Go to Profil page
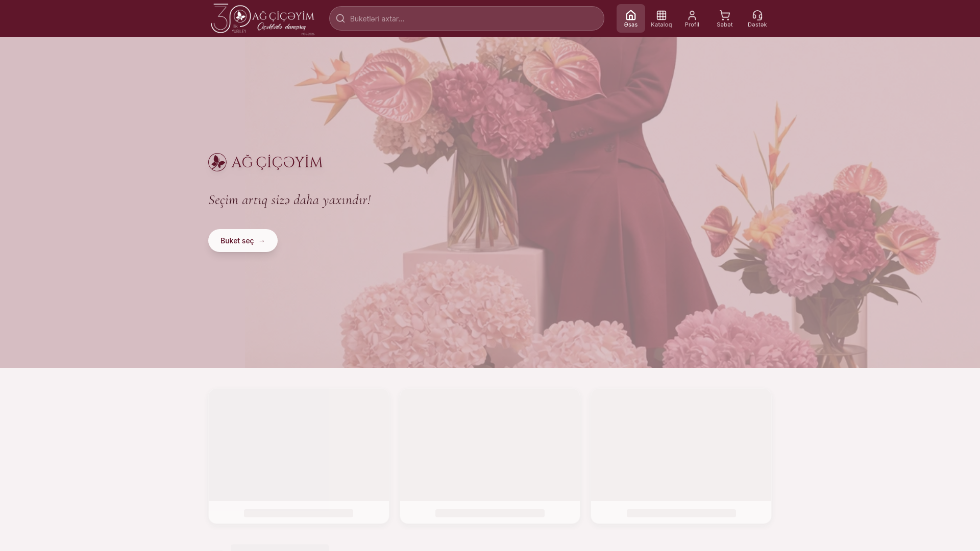This screenshot has width=980, height=551. 692,18
